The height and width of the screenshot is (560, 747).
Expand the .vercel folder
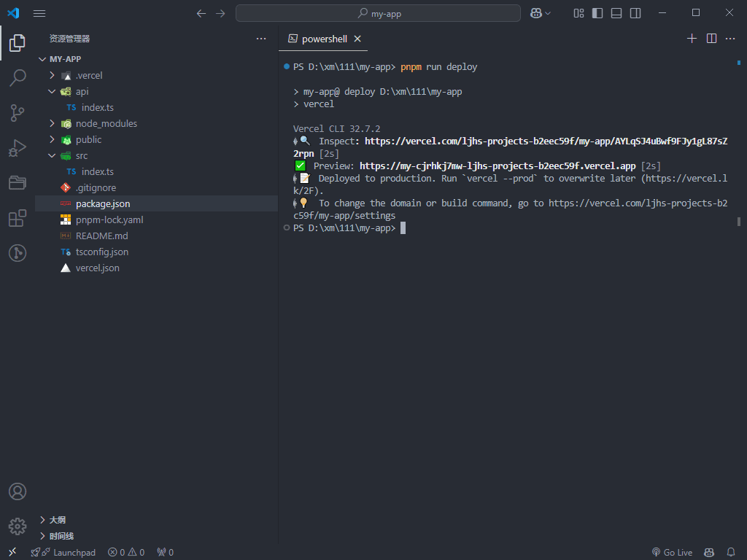pos(156,75)
